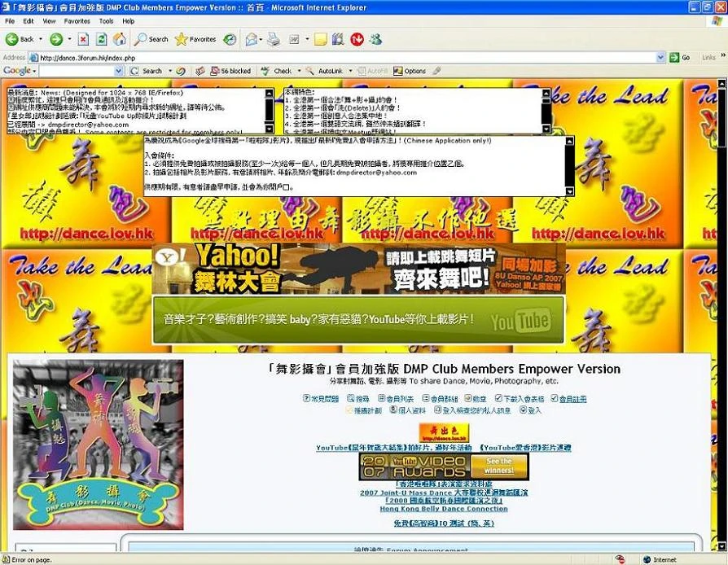
Task: Click the Edit with Word icon
Action: 294,39
